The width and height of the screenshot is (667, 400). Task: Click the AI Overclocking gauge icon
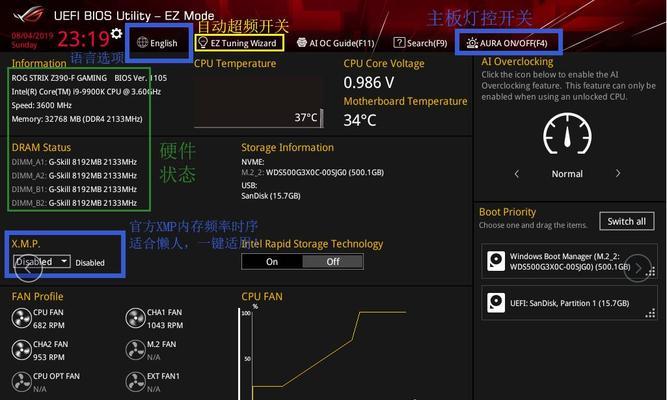coord(567,134)
